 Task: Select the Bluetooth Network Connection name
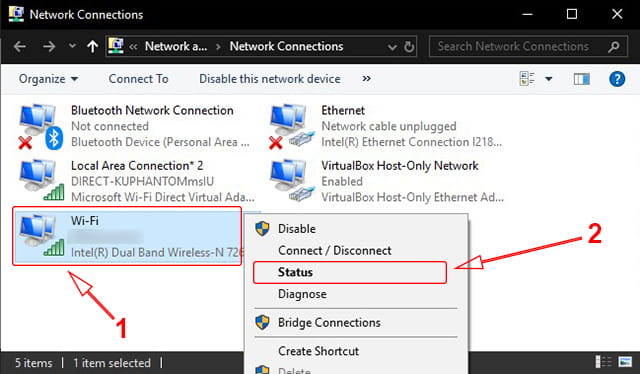click(152, 110)
